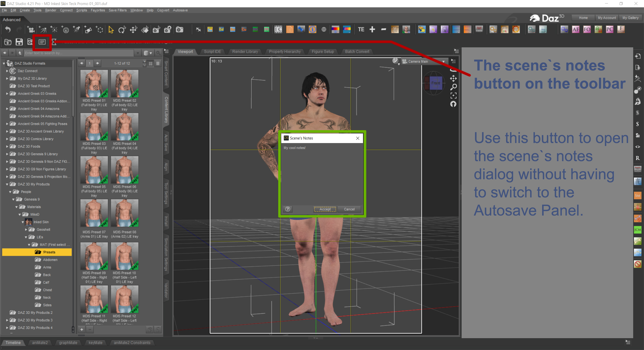Click the viewport reset camera icon
The image size is (644, 350).
[x=453, y=104]
